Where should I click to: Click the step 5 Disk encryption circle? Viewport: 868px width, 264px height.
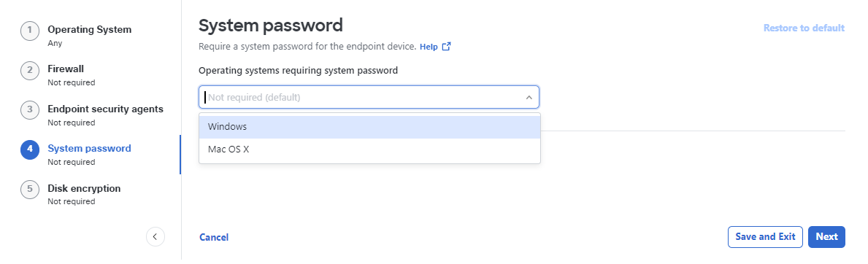tap(30, 190)
